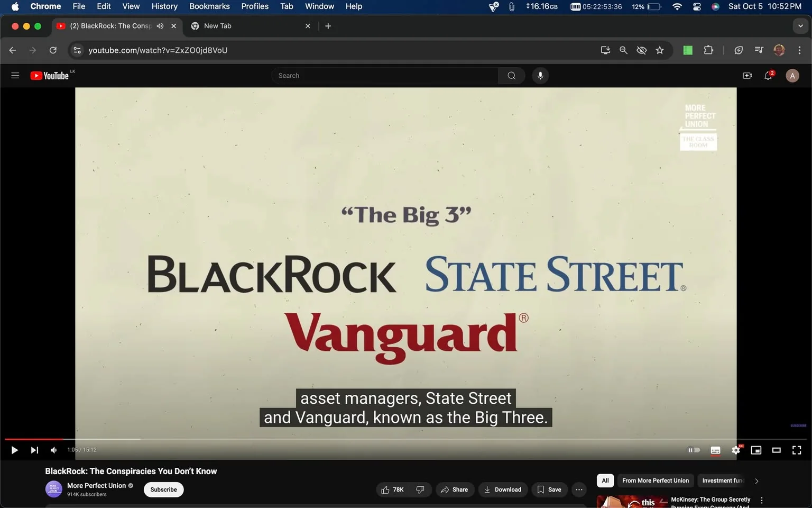Open More Perfect Union channel name
Screen dimensions: 812x508
click(96, 485)
